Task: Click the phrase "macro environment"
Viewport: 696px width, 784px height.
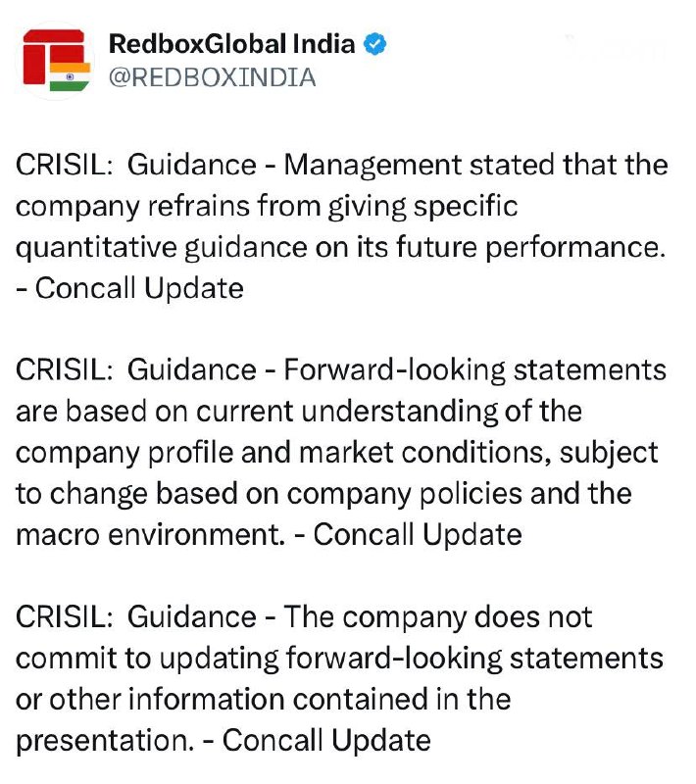Action: pyautogui.click(x=153, y=535)
